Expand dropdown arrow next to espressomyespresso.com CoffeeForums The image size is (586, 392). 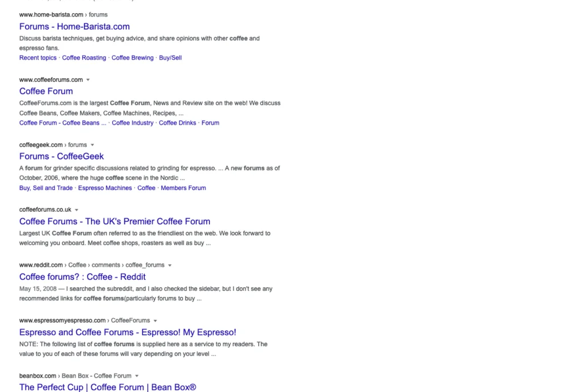[156, 320]
